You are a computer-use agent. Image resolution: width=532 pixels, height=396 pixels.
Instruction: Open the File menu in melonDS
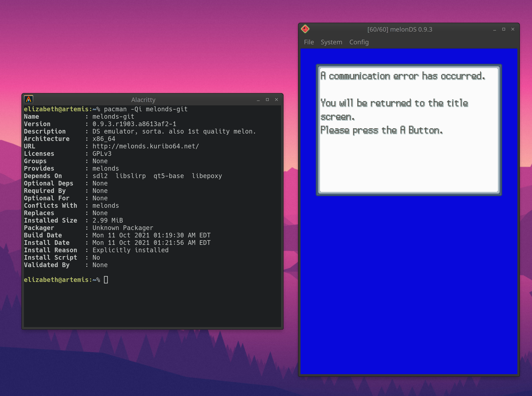click(309, 42)
